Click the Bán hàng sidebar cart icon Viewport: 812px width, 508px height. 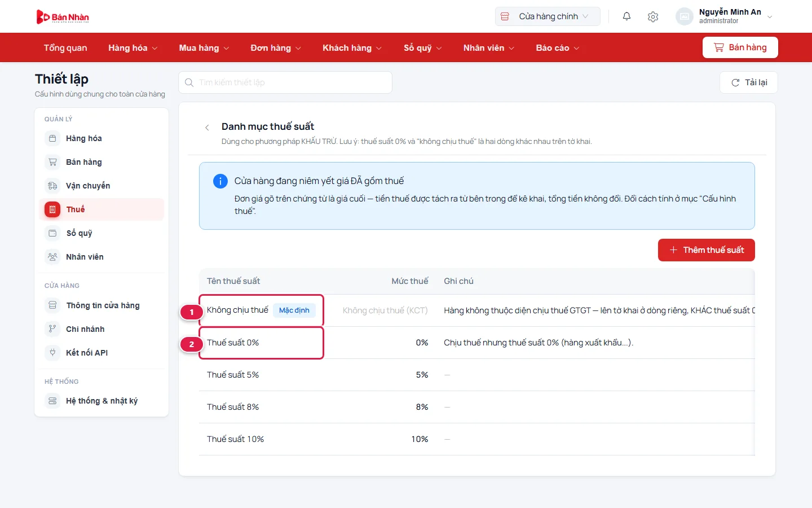click(52, 162)
